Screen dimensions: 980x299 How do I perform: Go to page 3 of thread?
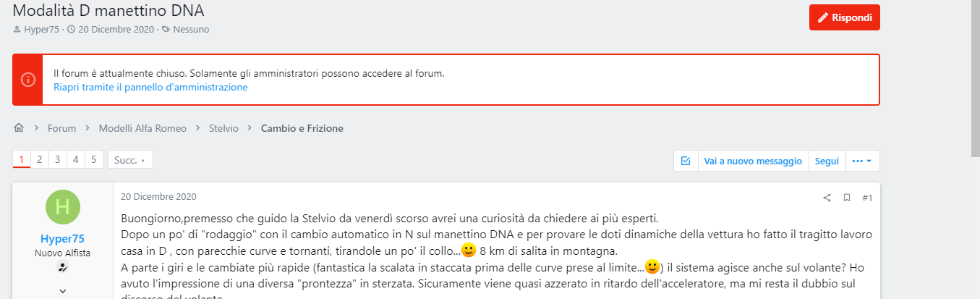click(x=58, y=160)
